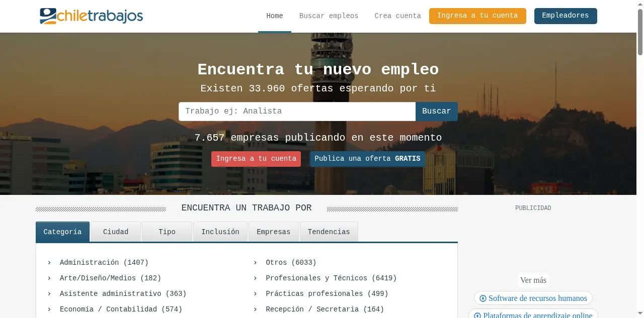Open Administración (1407) category
Screen dimensions: 644x318
coord(104,263)
